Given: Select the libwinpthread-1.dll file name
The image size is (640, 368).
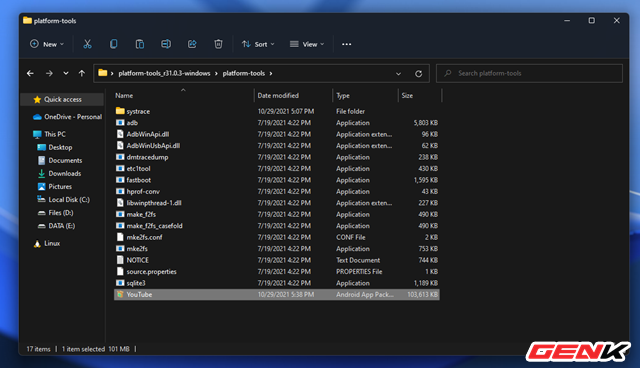Looking at the screenshot, I should 154,203.
